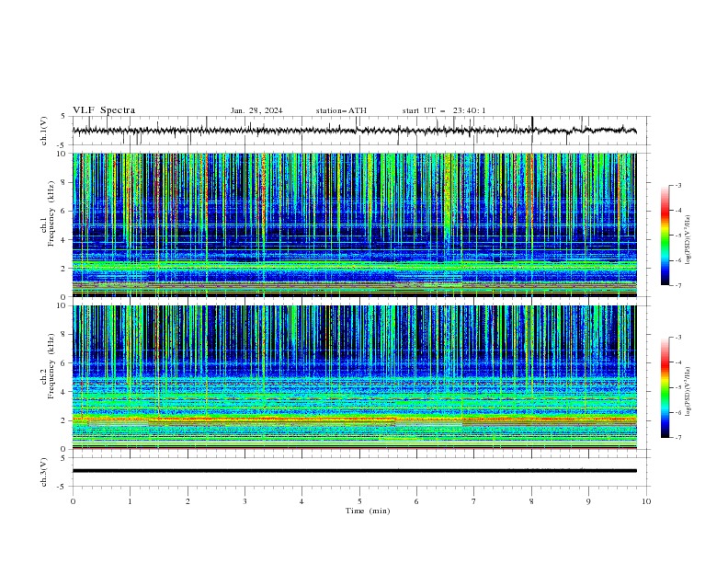Click the "-4" tick on lower colorbar
The width and height of the screenshot is (728, 563).
(677, 362)
